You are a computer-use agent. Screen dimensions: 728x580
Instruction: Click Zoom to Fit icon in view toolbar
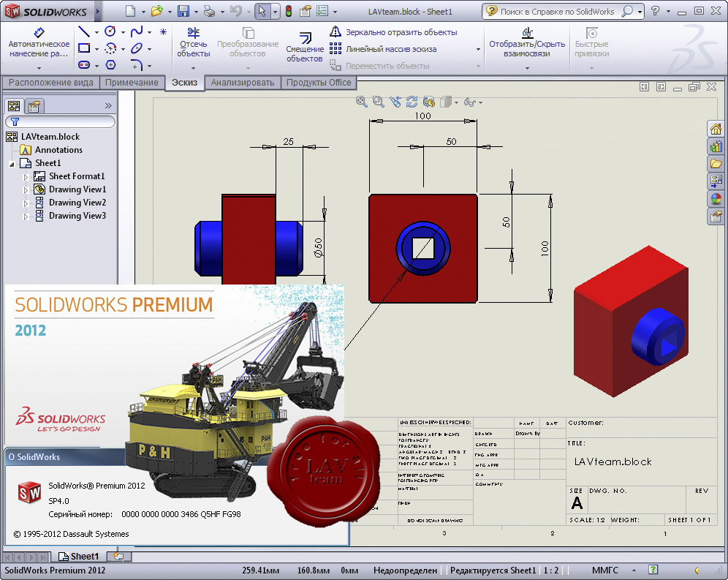click(361, 102)
